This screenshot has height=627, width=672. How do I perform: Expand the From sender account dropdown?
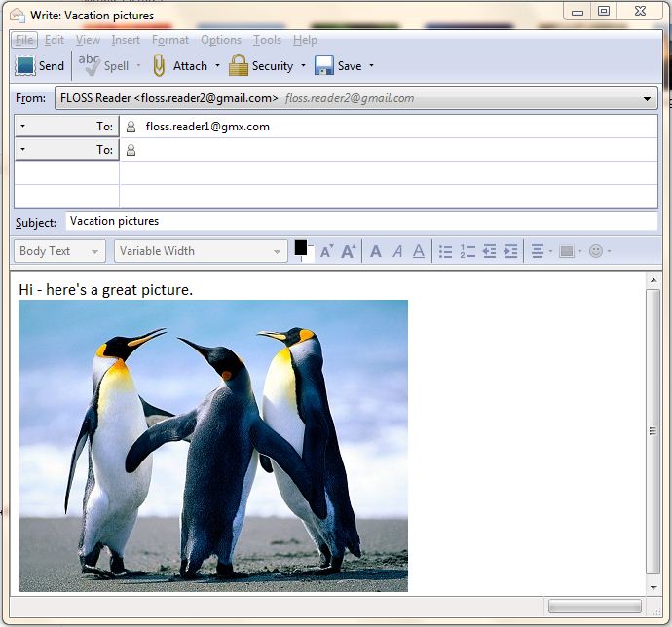pyautogui.click(x=648, y=98)
